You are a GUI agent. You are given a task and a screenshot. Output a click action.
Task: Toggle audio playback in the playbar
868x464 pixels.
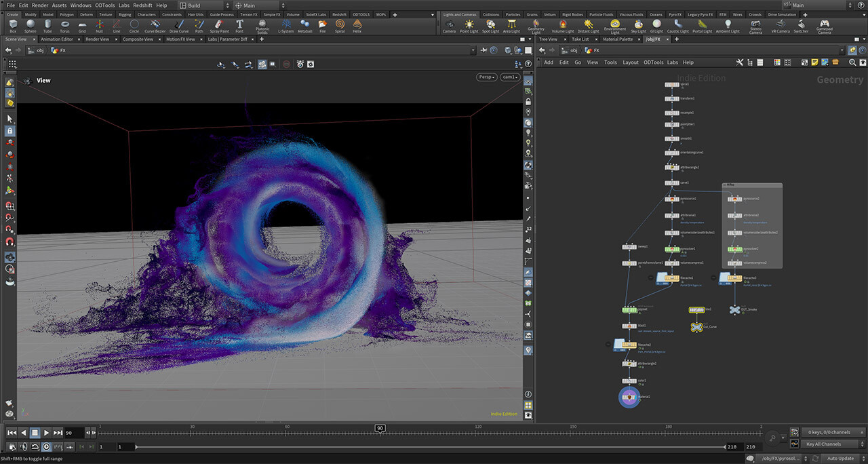tap(23, 446)
